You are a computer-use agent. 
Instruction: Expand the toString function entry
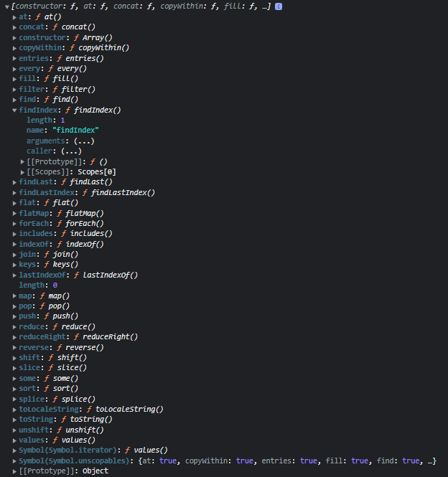click(14, 420)
